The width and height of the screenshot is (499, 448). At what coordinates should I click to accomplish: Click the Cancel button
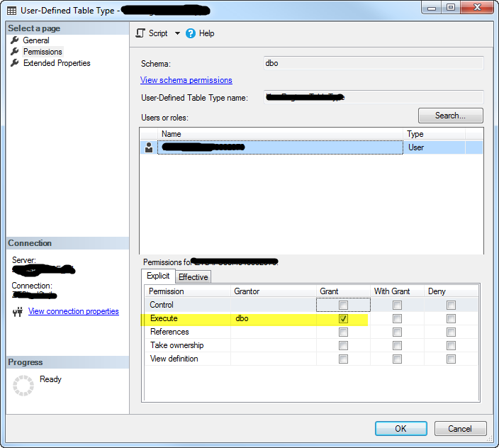tap(460, 429)
